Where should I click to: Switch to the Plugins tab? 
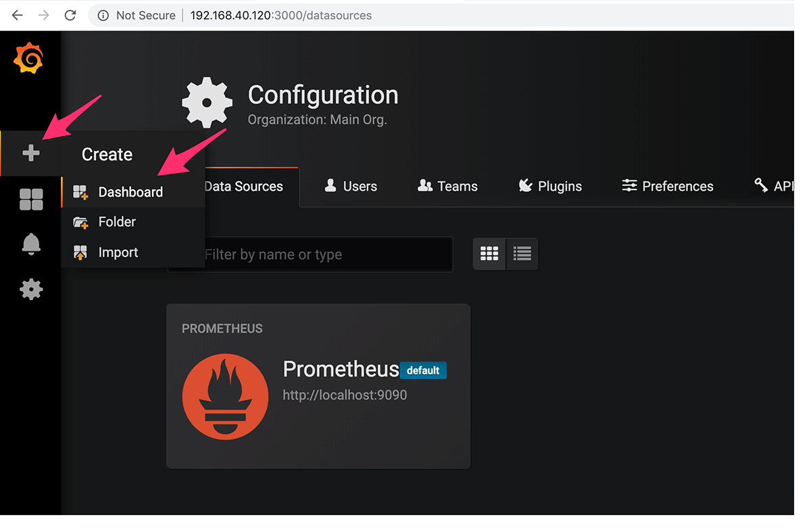click(x=550, y=186)
